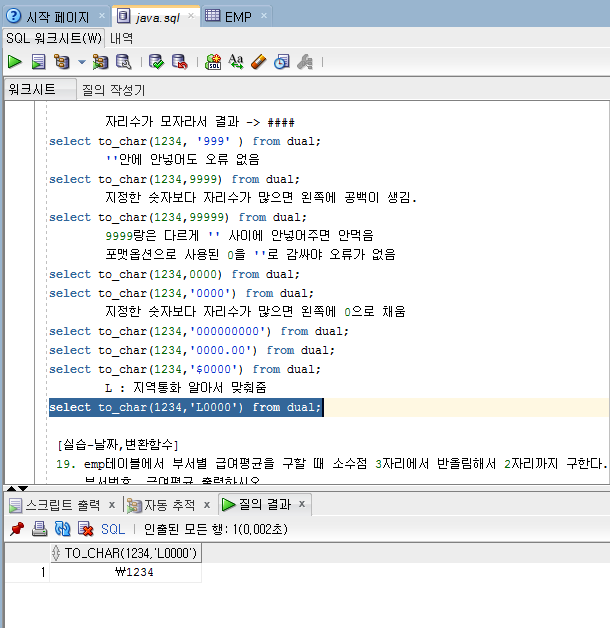610x628 pixels.
Task: Close the 시작 페이지 tab
Action: (102, 16)
